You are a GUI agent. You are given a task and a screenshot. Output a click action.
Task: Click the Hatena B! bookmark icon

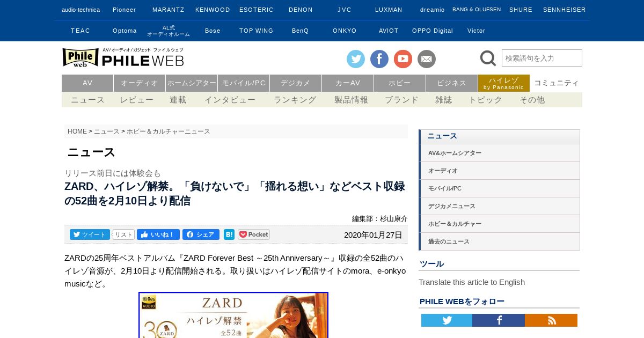click(229, 234)
